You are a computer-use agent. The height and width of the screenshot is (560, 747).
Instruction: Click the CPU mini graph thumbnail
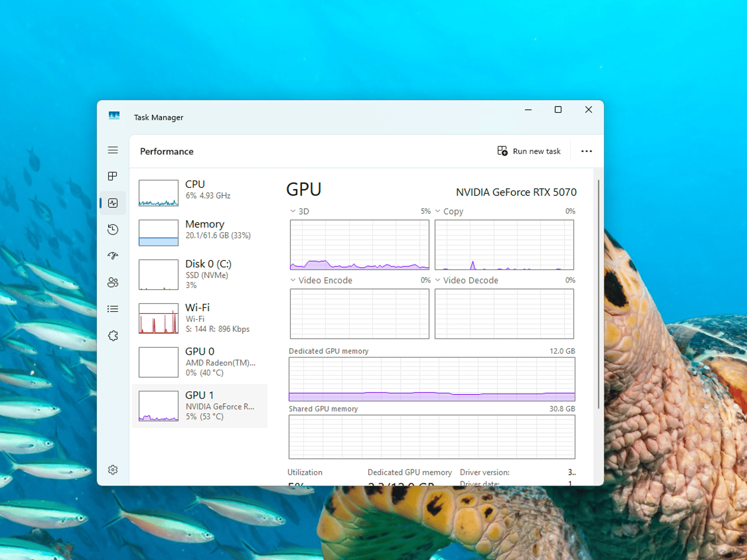[x=159, y=193]
